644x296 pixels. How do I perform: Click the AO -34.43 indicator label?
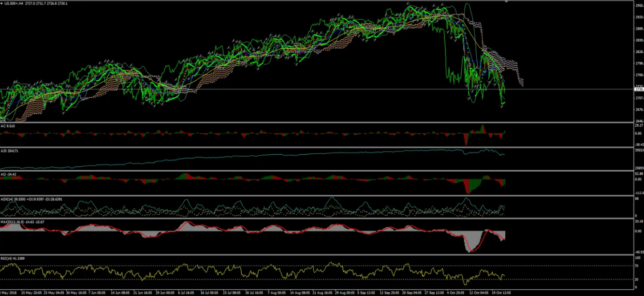point(7,174)
